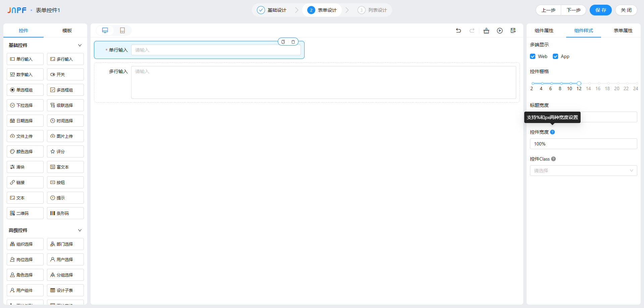
Task: Open the 表单属性 tab
Action: [x=623, y=30]
